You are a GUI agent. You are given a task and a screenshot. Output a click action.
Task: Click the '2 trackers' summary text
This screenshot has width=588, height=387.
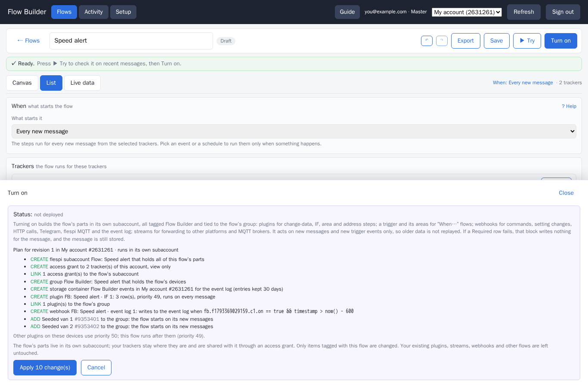pos(570,83)
